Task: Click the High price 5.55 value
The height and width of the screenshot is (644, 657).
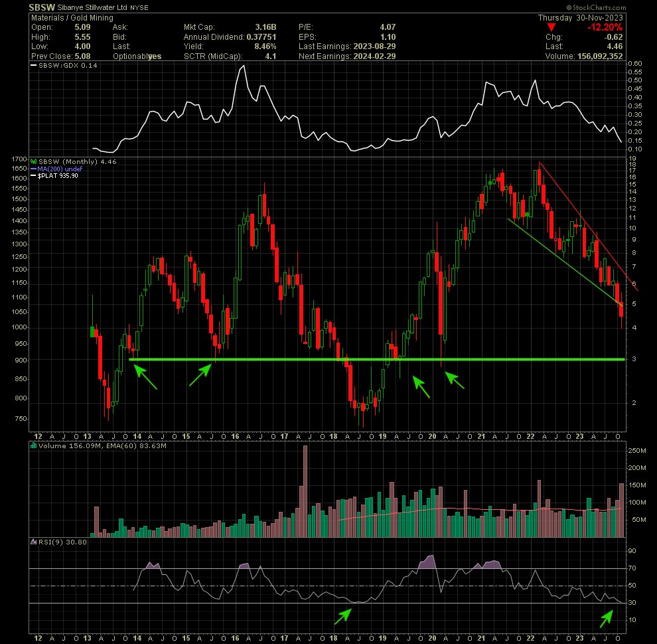Action: [x=82, y=37]
